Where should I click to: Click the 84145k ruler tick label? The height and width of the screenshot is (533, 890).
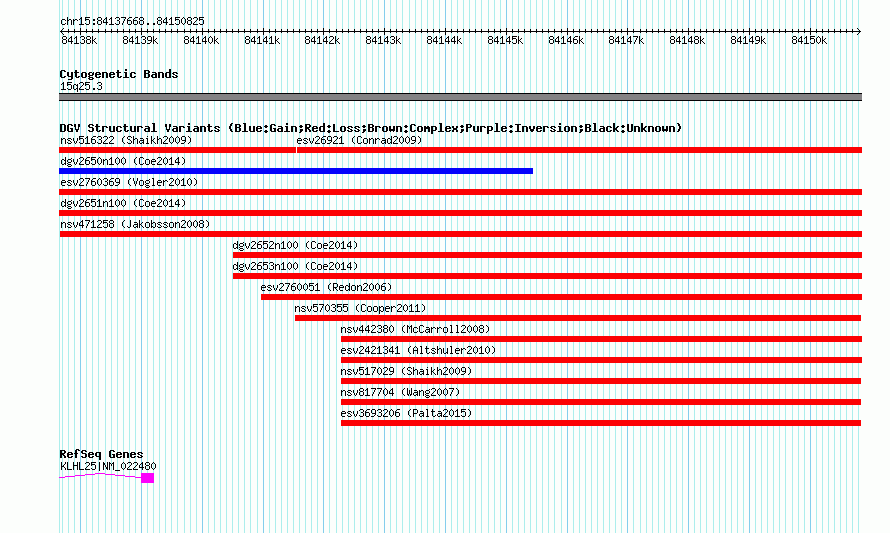505,40
